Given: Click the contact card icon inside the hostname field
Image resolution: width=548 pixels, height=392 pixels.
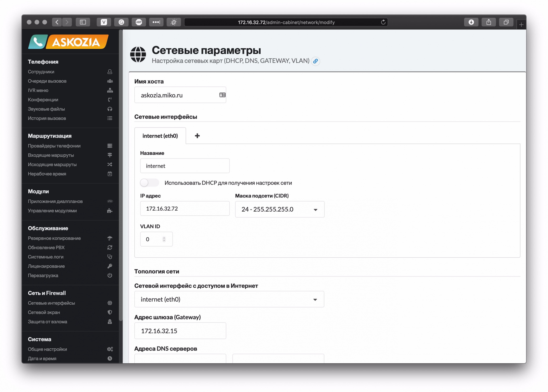Looking at the screenshot, I should pyautogui.click(x=221, y=95).
